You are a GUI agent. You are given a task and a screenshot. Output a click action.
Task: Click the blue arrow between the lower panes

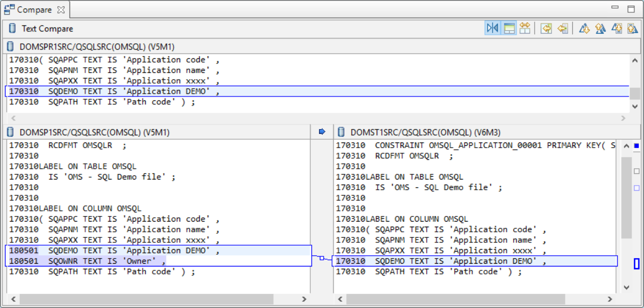click(x=322, y=132)
